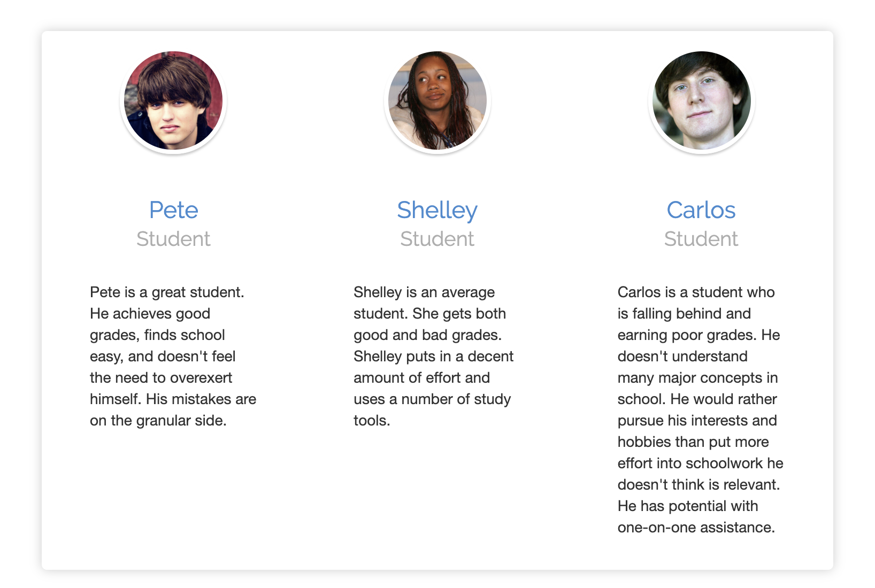875x588 pixels.
Task: Open the Shelley name link
Action: (437, 210)
